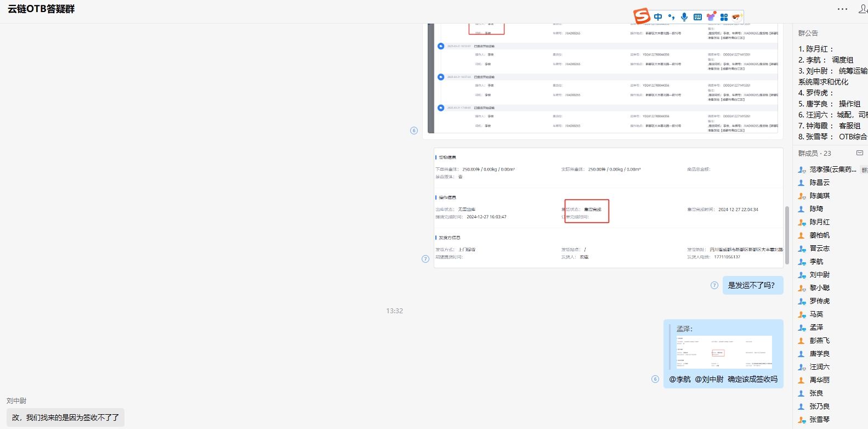Open the three-dots more options menu
This screenshot has width=868, height=429.
click(x=842, y=9)
